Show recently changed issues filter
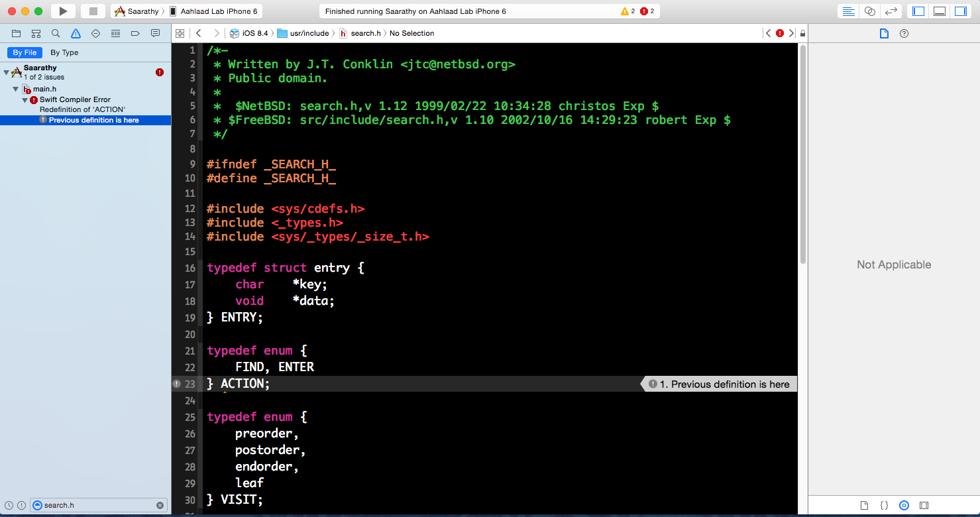980x517 pixels. [9, 505]
